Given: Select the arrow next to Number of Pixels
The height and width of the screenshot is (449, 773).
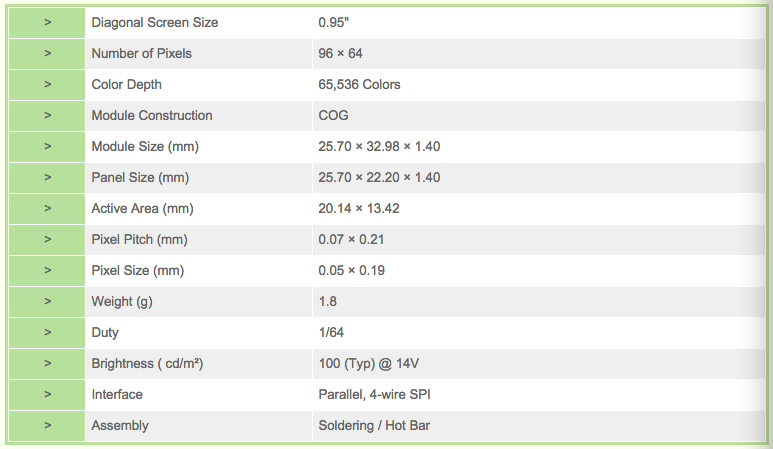Looking at the screenshot, I should click(47, 53).
